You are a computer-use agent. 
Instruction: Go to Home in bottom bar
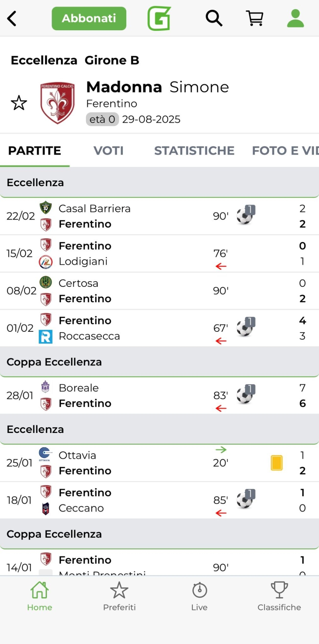pyautogui.click(x=40, y=596)
